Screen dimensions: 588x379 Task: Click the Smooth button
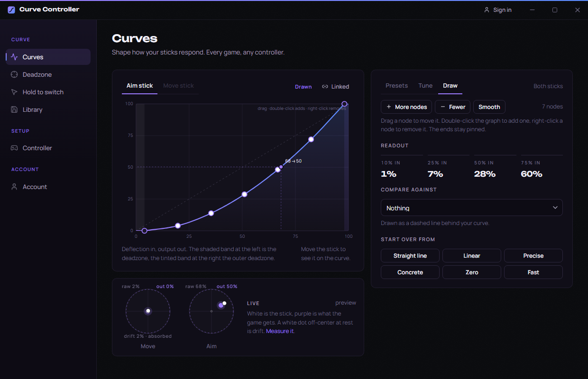(489, 107)
